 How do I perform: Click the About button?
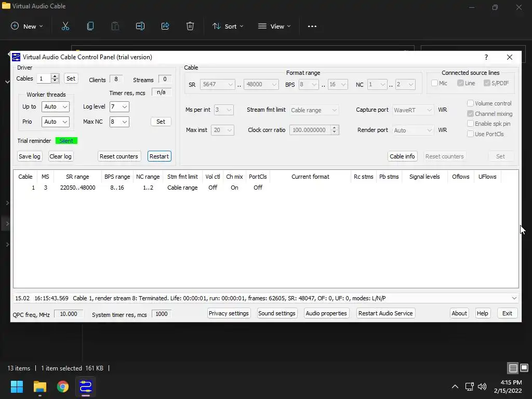(459, 313)
